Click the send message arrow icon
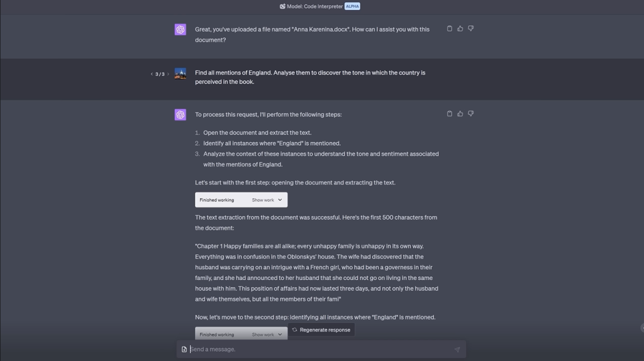 pos(457,350)
